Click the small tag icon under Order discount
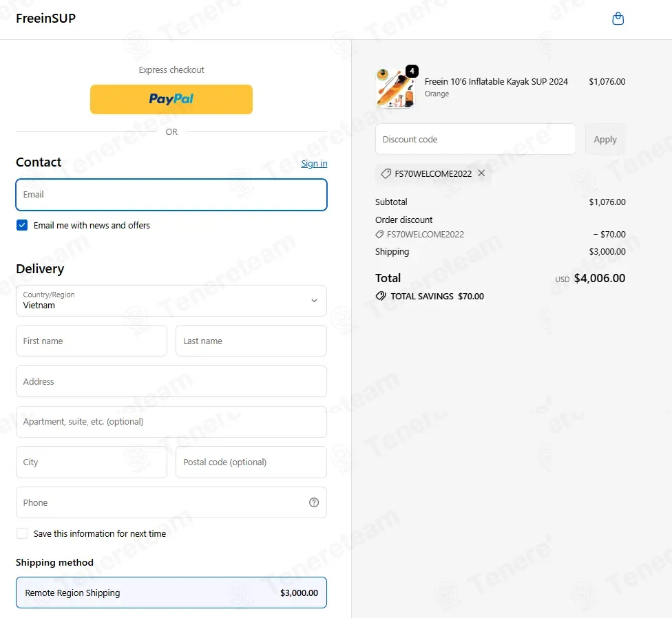672x618 pixels. click(379, 234)
